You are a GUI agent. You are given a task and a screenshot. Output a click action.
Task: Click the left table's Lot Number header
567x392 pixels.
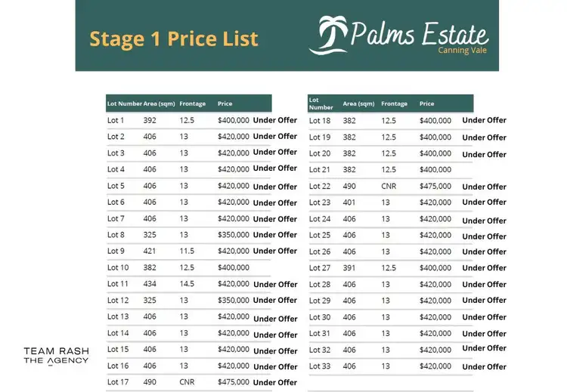click(124, 103)
